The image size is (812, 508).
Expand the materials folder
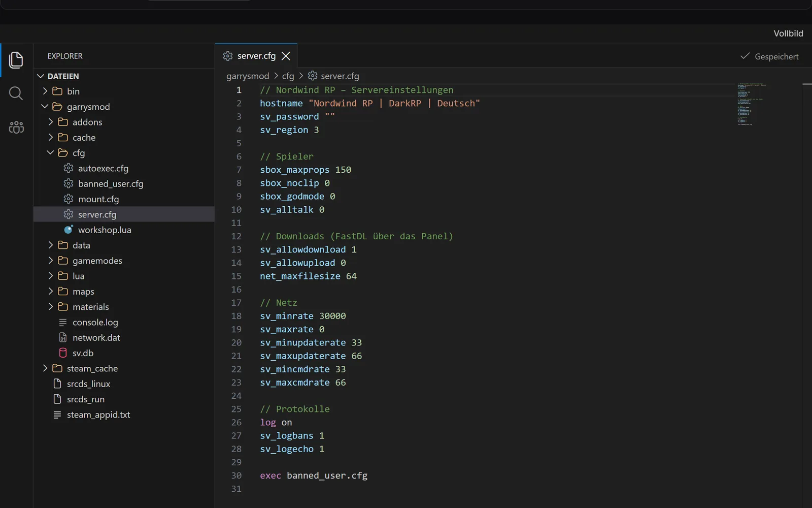coord(124,307)
